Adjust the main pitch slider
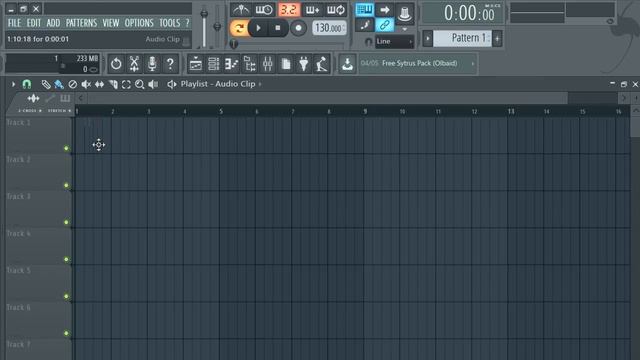The width and height of the screenshot is (640, 360). [217, 27]
